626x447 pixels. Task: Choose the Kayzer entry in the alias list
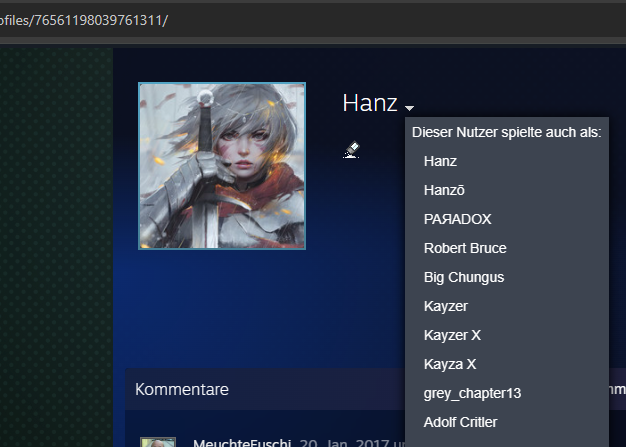(446, 307)
